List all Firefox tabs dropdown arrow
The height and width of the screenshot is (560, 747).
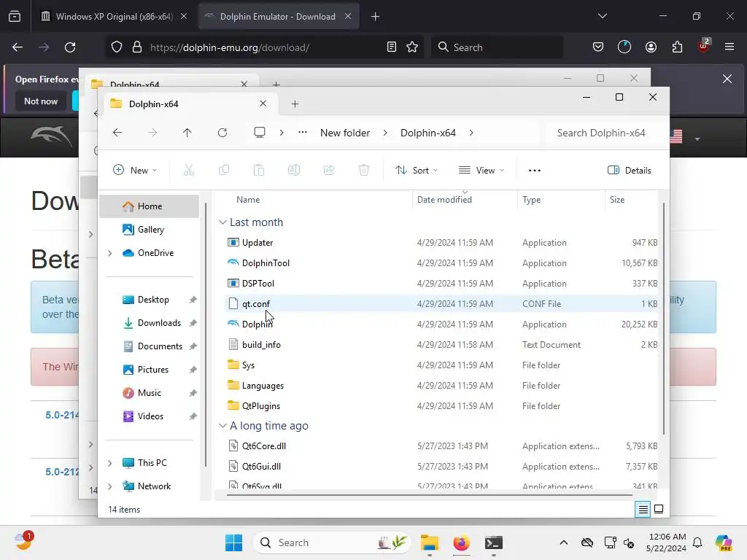click(603, 16)
